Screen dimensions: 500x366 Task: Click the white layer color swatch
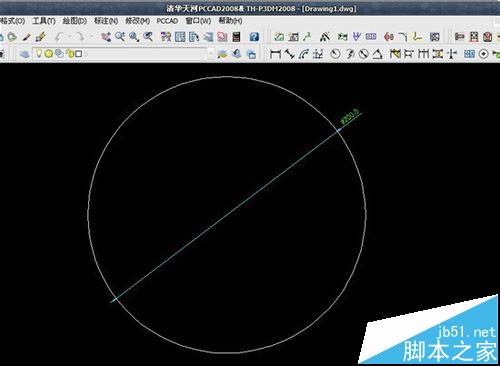[x=78, y=54]
